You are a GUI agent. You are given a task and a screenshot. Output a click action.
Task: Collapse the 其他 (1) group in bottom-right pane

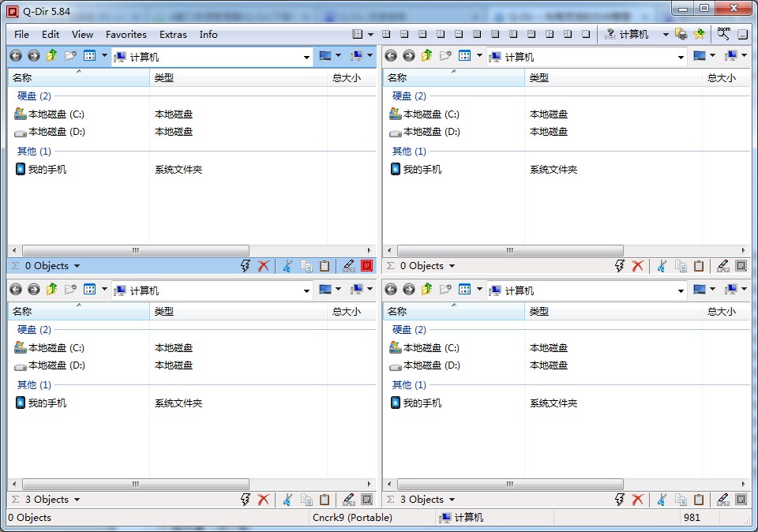[409, 384]
